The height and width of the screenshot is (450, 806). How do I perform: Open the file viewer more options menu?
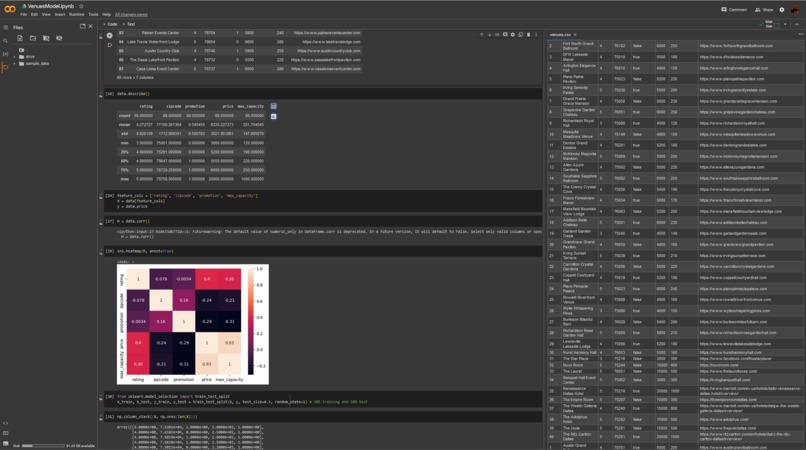(x=800, y=34)
